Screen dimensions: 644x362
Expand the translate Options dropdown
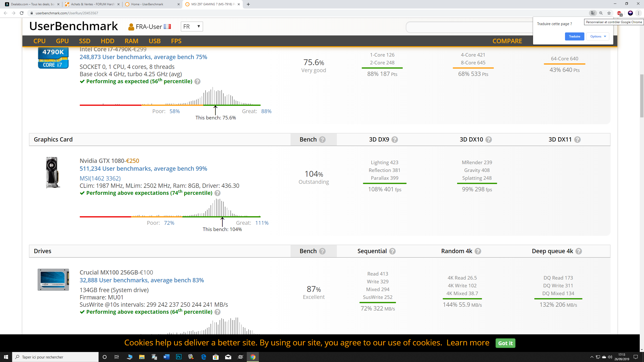[x=598, y=36]
